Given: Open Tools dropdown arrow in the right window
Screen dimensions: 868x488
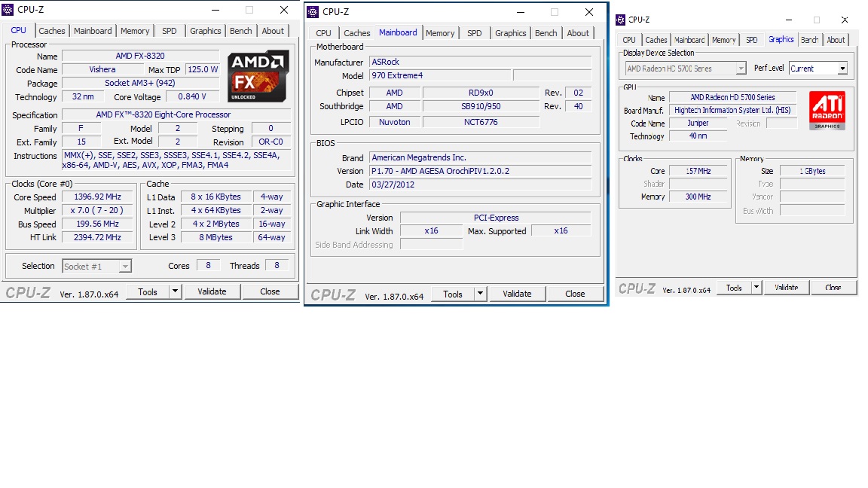Looking at the screenshot, I should click(756, 288).
